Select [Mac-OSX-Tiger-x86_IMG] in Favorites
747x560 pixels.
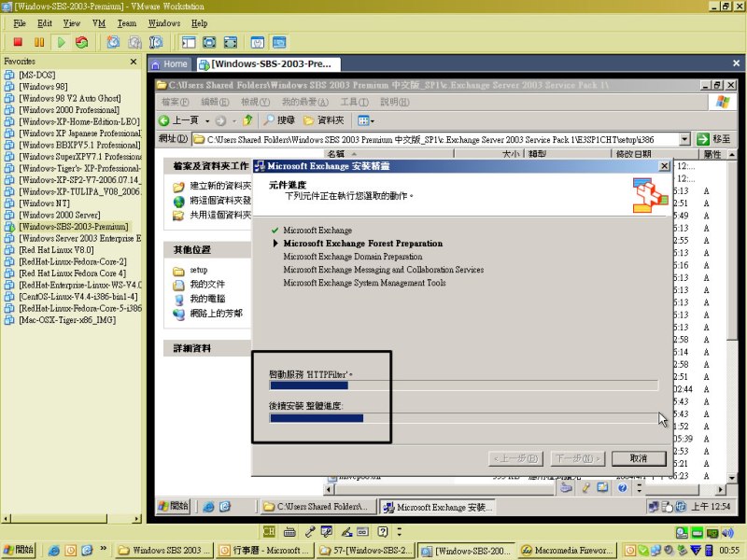coord(67,320)
